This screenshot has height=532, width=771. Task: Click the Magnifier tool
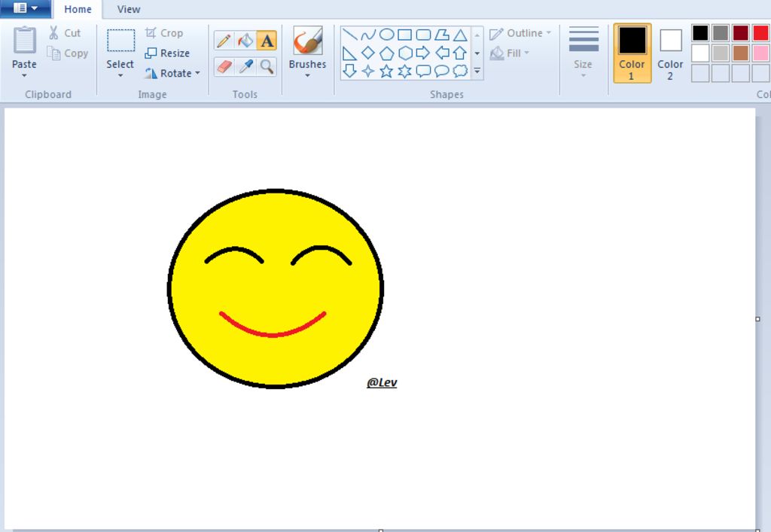pos(267,66)
